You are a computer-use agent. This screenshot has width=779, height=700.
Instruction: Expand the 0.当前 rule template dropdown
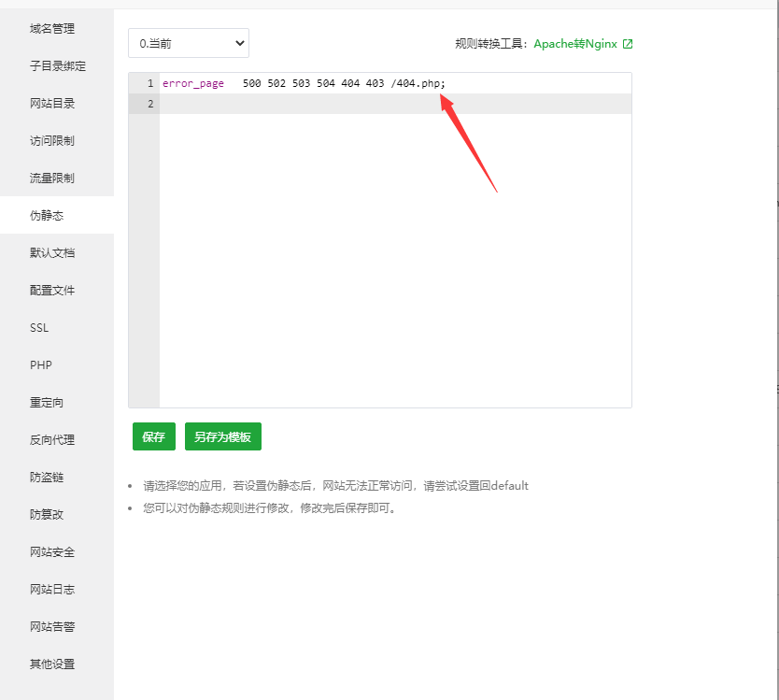click(x=189, y=43)
